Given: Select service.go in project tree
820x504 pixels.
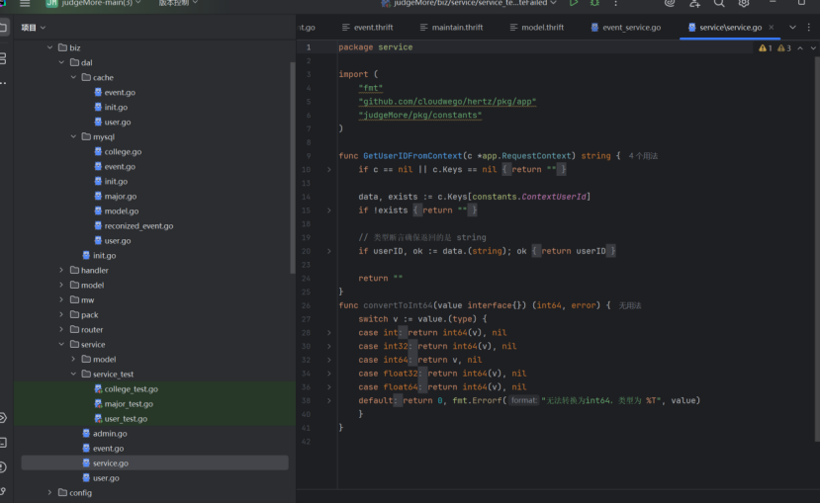Looking at the screenshot, I should point(154,462).
